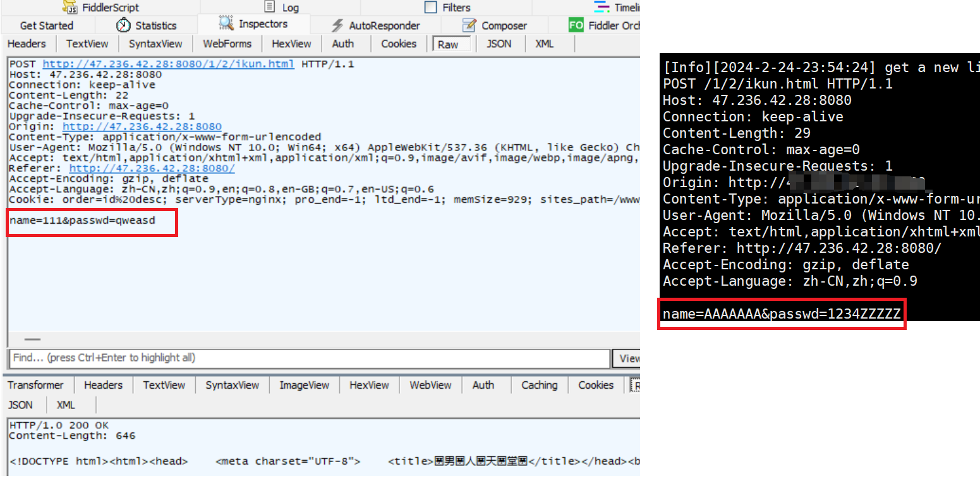Select response Auth tab
The width and height of the screenshot is (980, 488).
[483, 385]
